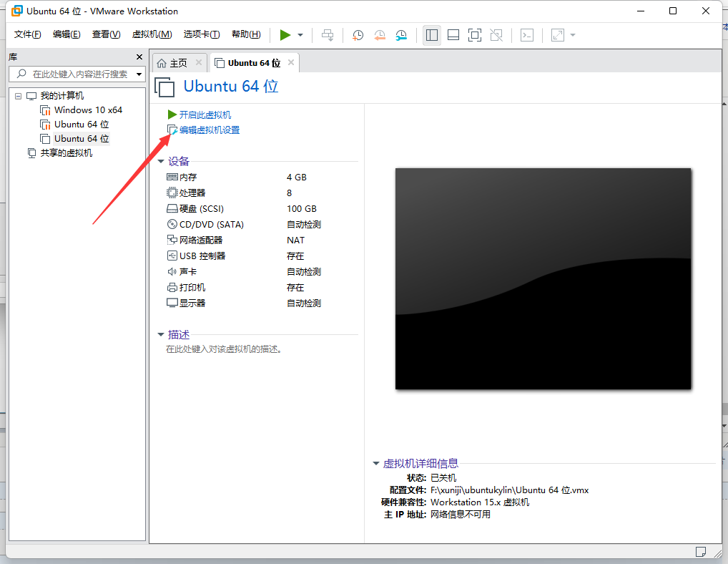Toggle the library sidebar view icon

tap(432, 35)
